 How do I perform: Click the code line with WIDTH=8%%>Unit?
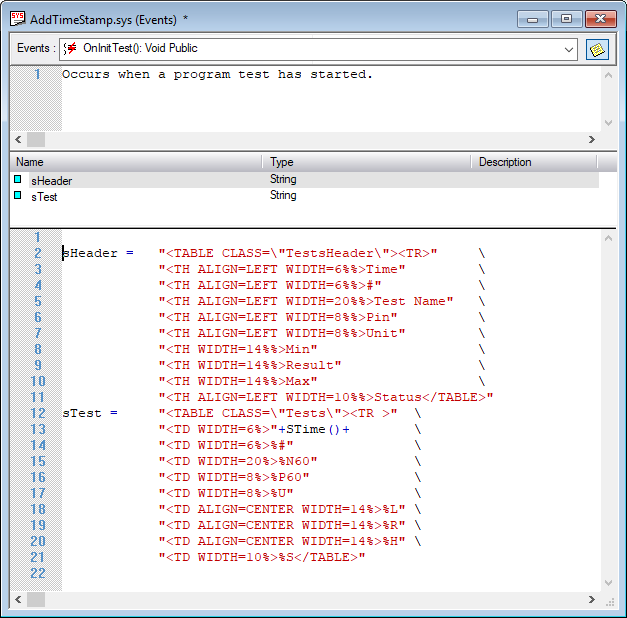coord(282,333)
